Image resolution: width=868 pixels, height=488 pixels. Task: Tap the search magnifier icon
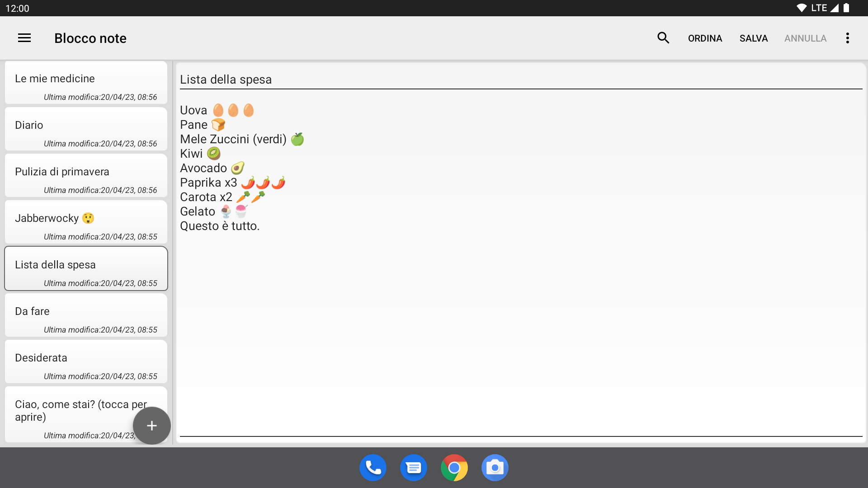(x=663, y=38)
